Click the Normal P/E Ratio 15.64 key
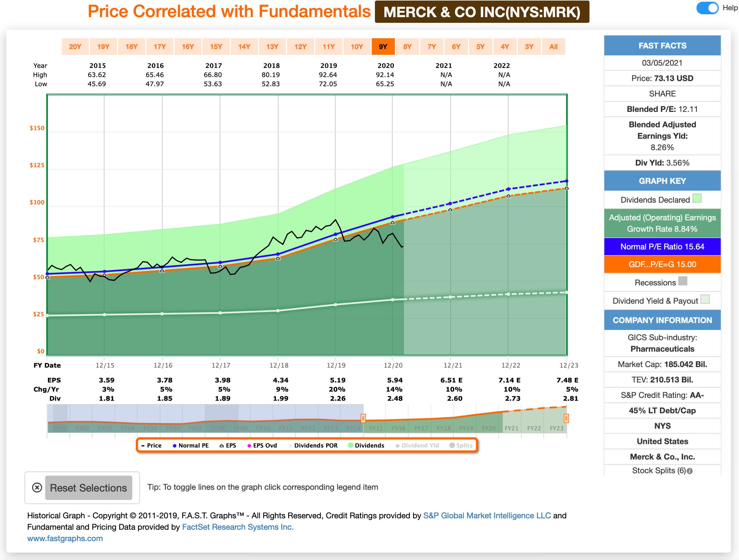The image size is (739, 560). [x=662, y=247]
